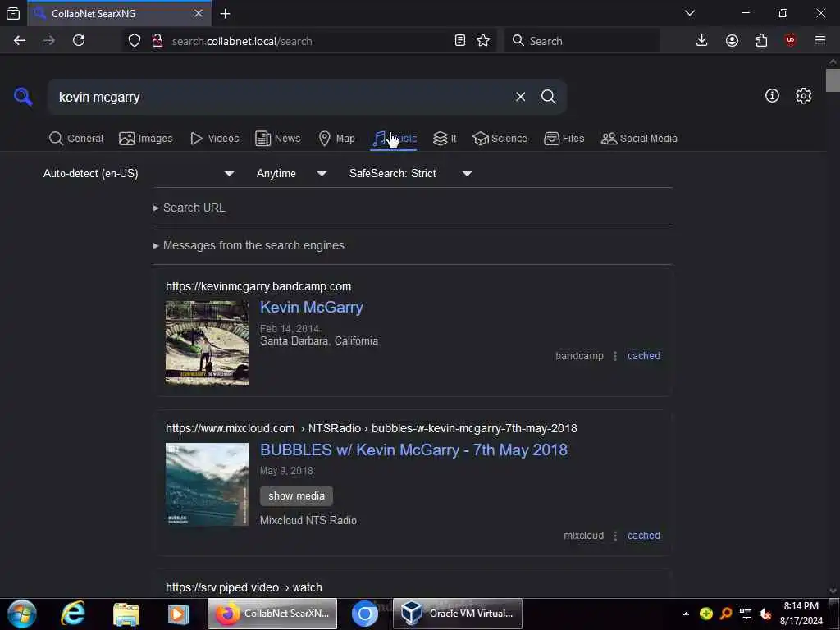Viewport: 840px width, 630px height.
Task: List all tabs dropdown arrow
Action: (x=689, y=13)
